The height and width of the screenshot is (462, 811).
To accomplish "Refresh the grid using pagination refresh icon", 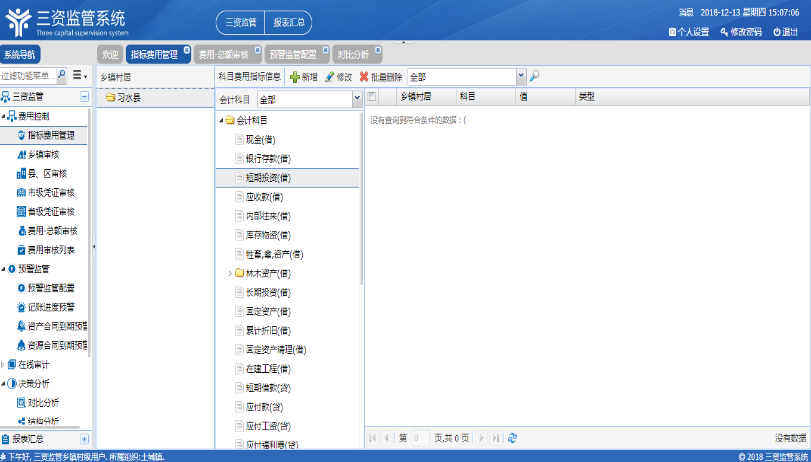I will pyautogui.click(x=513, y=438).
